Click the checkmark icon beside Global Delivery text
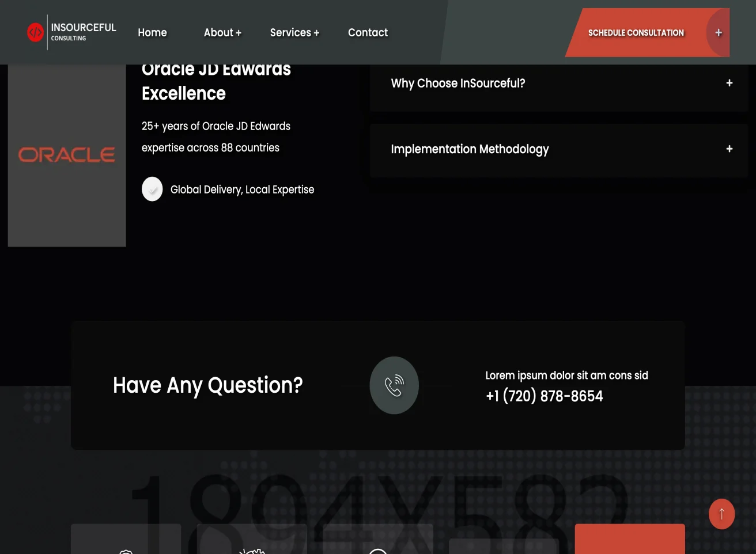 pyautogui.click(x=152, y=189)
